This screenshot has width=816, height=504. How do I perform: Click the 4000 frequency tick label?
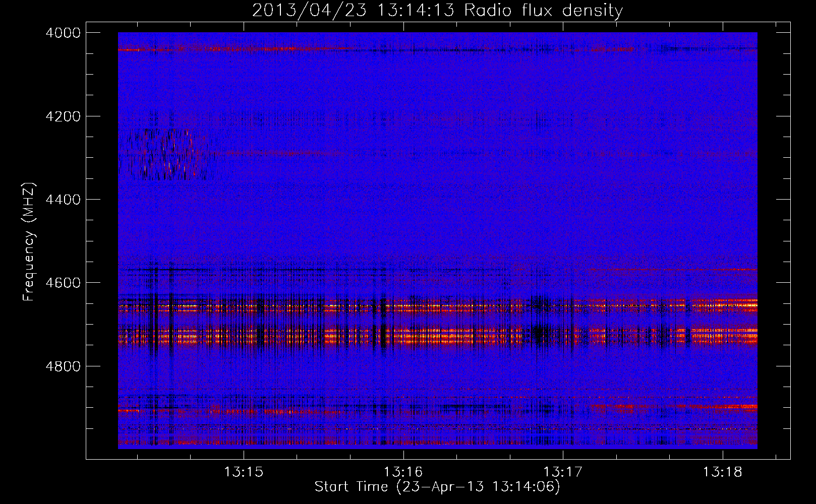click(63, 33)
